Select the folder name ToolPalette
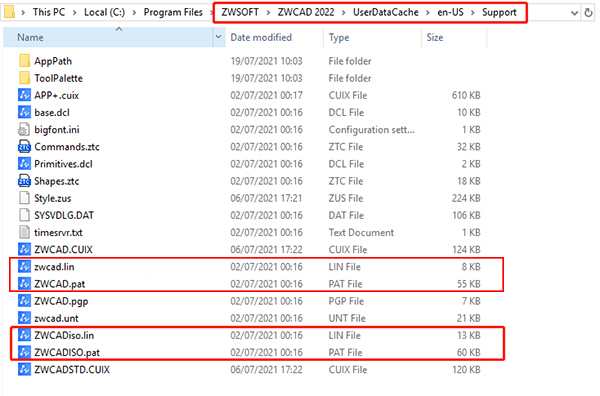The height and width of the screenshot is (396, 600). point(59,78)
